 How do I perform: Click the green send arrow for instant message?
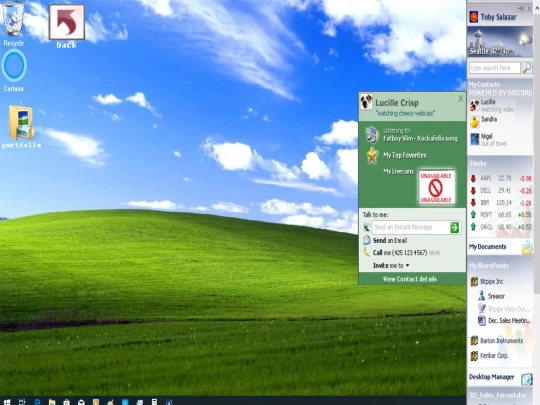click(x=455, y=227)
